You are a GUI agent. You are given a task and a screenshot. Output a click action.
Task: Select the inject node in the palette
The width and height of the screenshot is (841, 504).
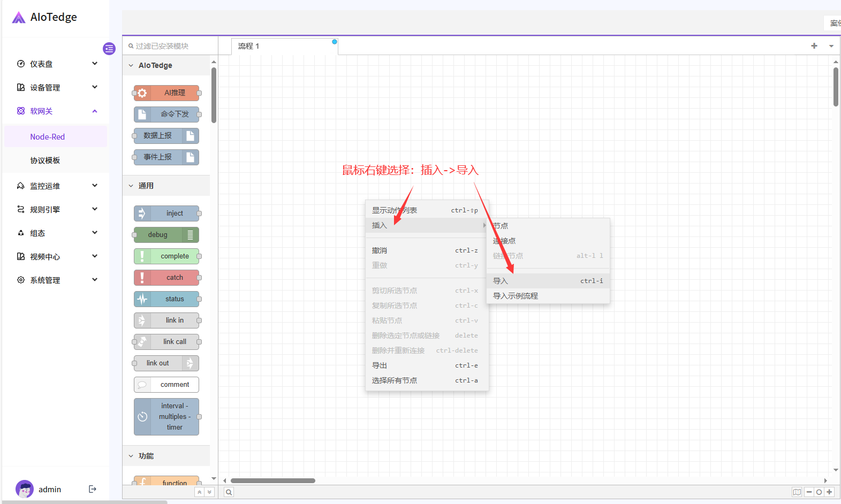(x=166, y=213)
